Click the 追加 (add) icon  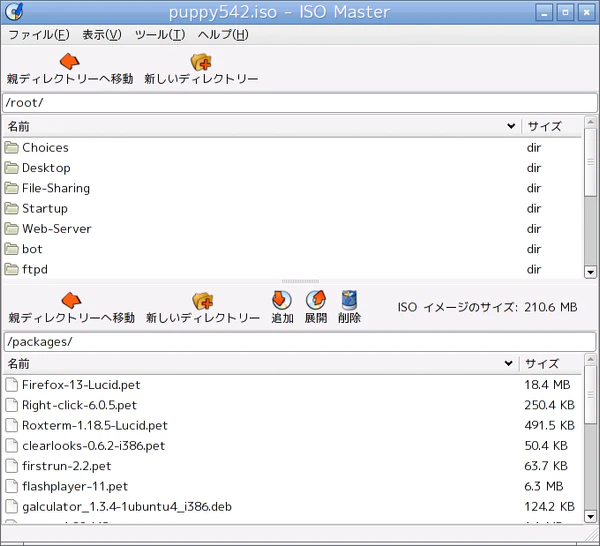(282, 300)
